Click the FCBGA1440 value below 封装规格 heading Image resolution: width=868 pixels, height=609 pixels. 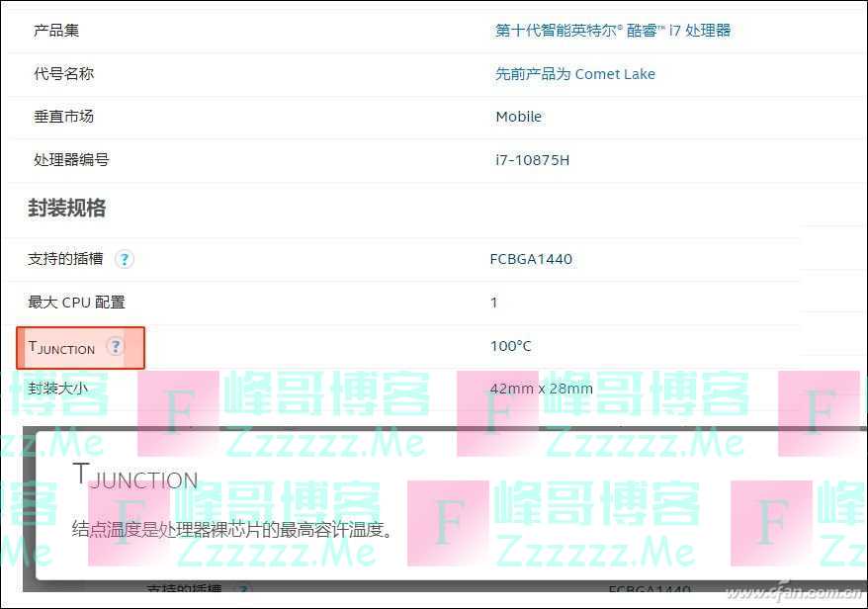[531, 259]
